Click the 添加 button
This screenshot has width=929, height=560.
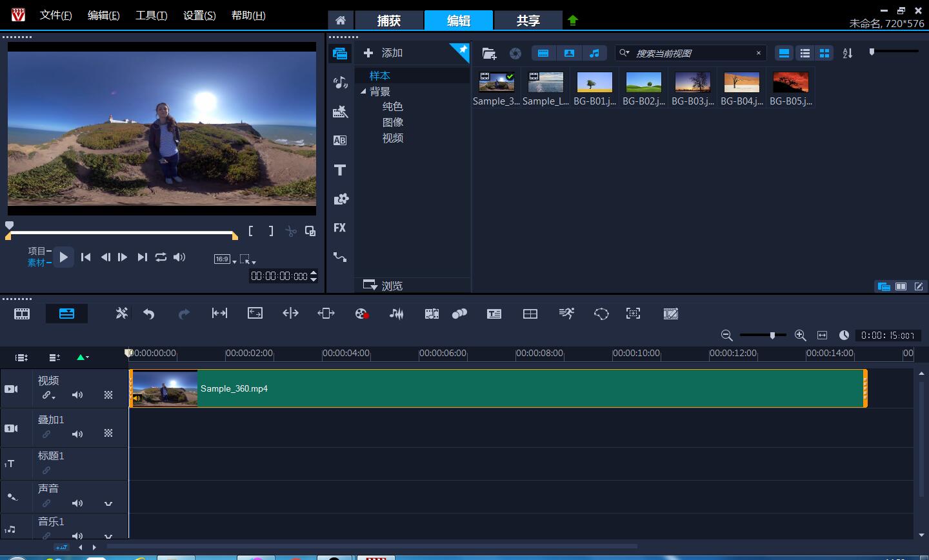click(384, 53)
